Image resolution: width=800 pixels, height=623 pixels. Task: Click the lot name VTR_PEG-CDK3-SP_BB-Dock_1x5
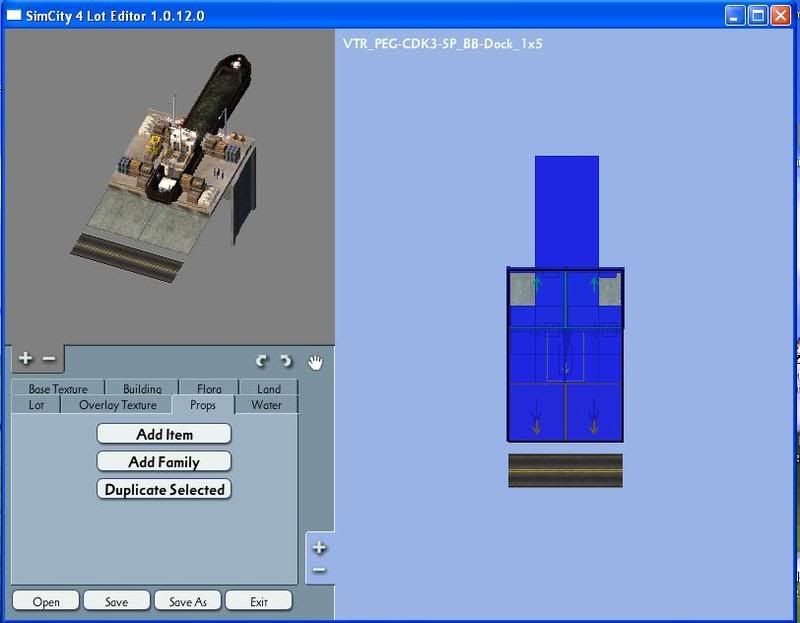click(442, 44)
